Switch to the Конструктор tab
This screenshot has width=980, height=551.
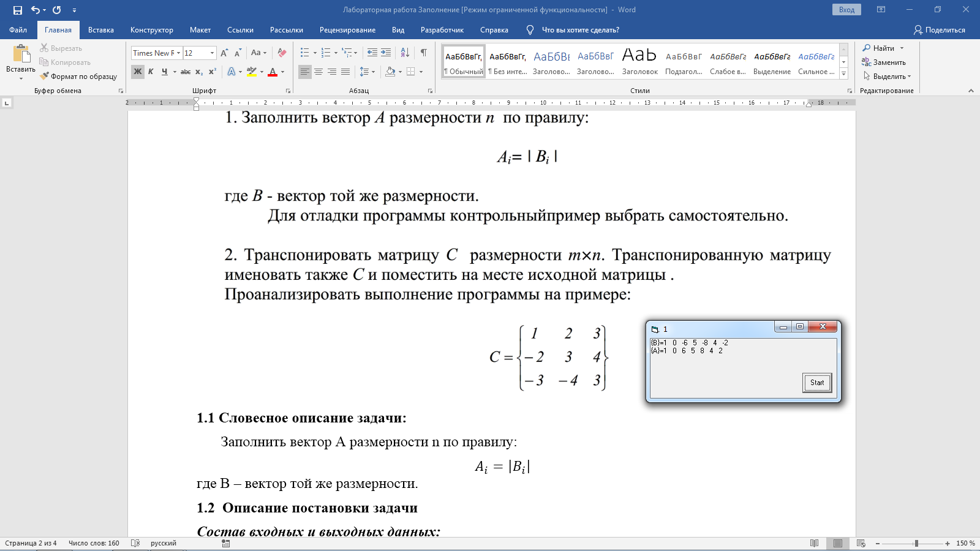tap(152, 30)
